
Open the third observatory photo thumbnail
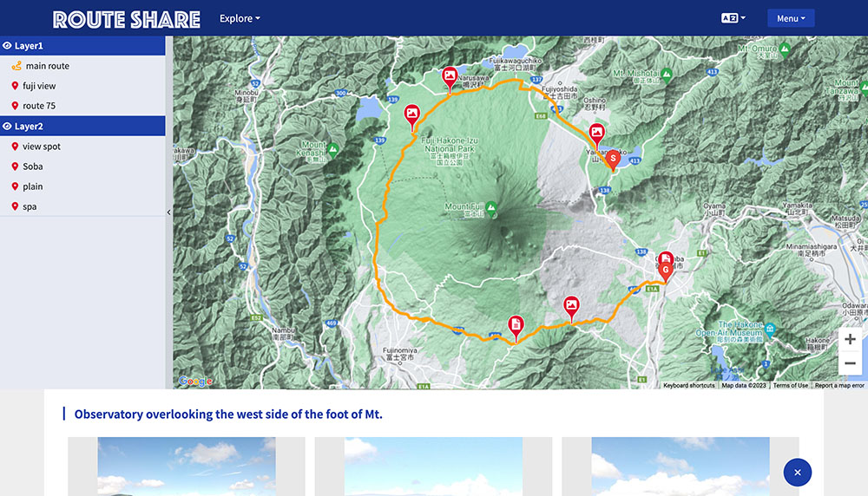coord(681,467)
